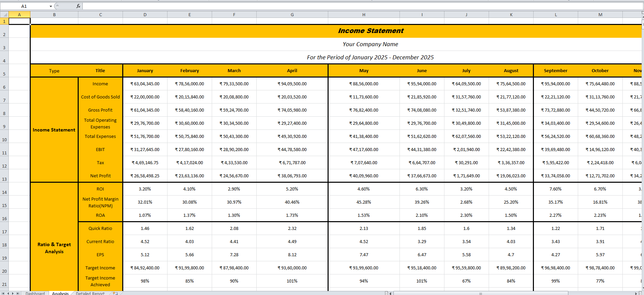
Task: Click the horizontal scrollbar left arrow
Action: [x=391, y=293]
